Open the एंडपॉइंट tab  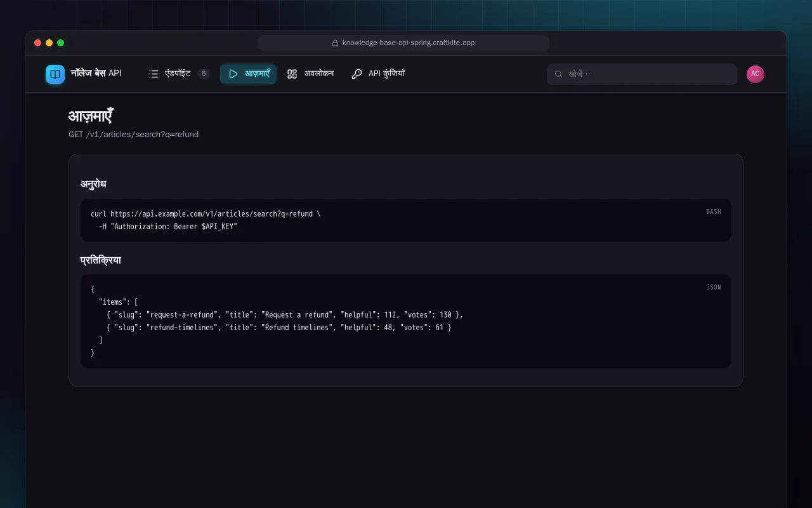(179, 74)
